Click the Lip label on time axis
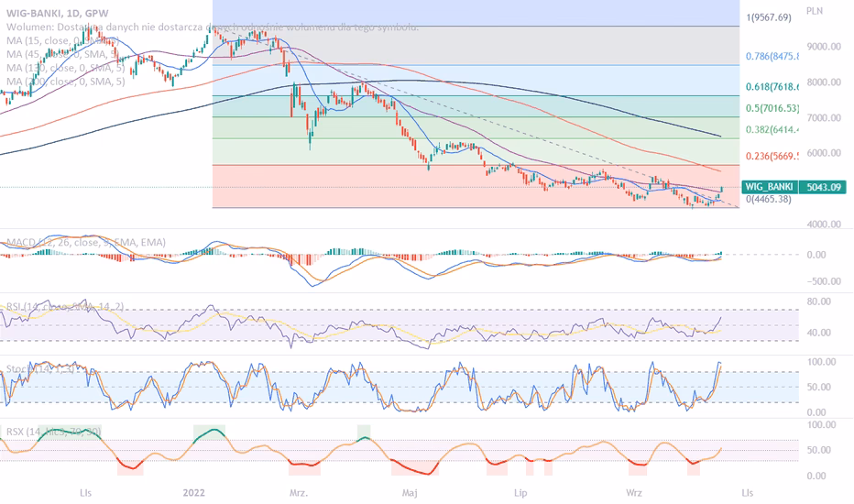Screen dimensions: 854x504 (520, 493)
